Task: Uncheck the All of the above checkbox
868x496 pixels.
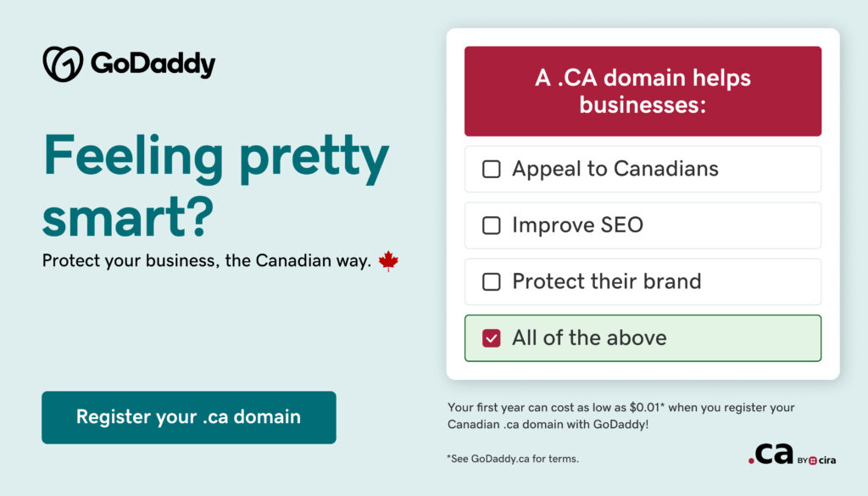Action: tap(492, 337)
